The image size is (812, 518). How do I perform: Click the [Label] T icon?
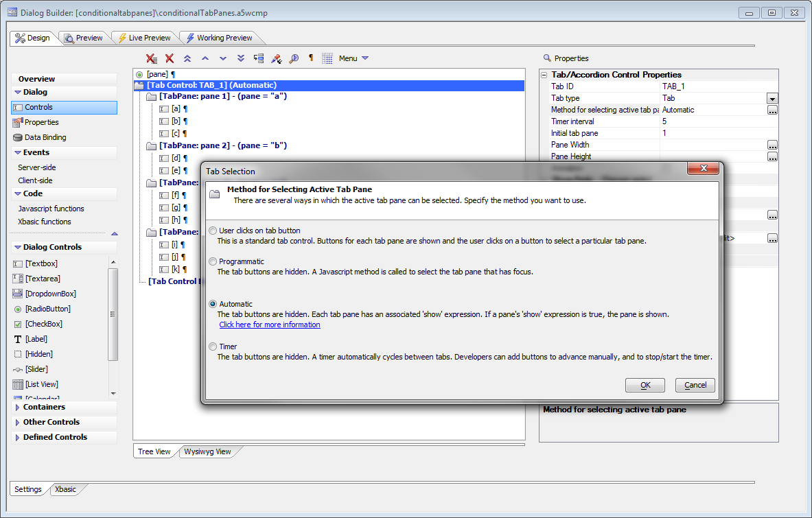click(18, 339)
